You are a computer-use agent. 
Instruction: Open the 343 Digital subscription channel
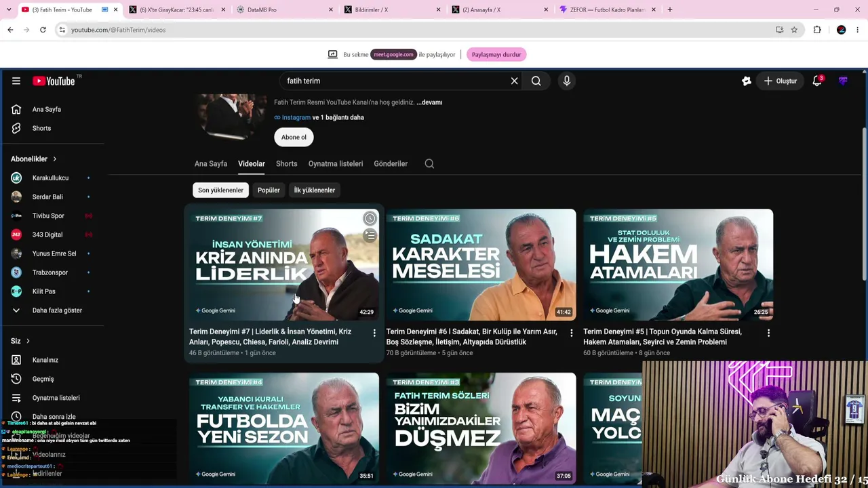pyautogui.click(x=47, y=235)
